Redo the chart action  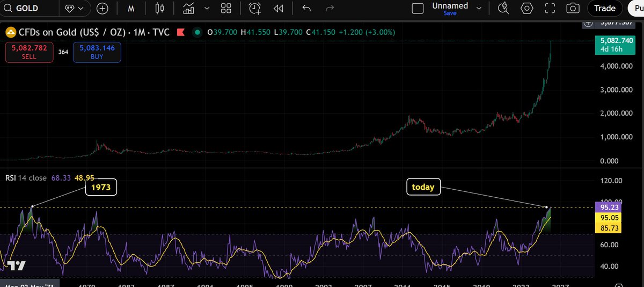click(330, 8)
